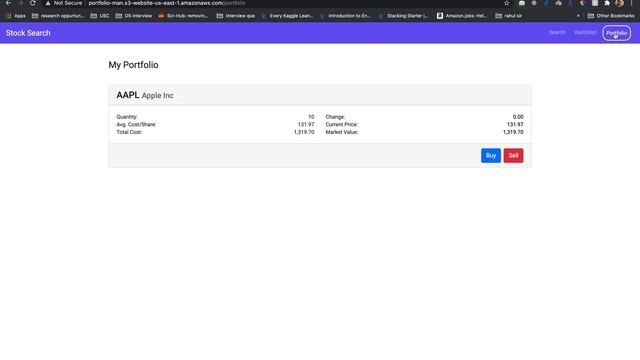Open the Introduction to En... bookmark
640x360 pixels.
coord(346,16)
